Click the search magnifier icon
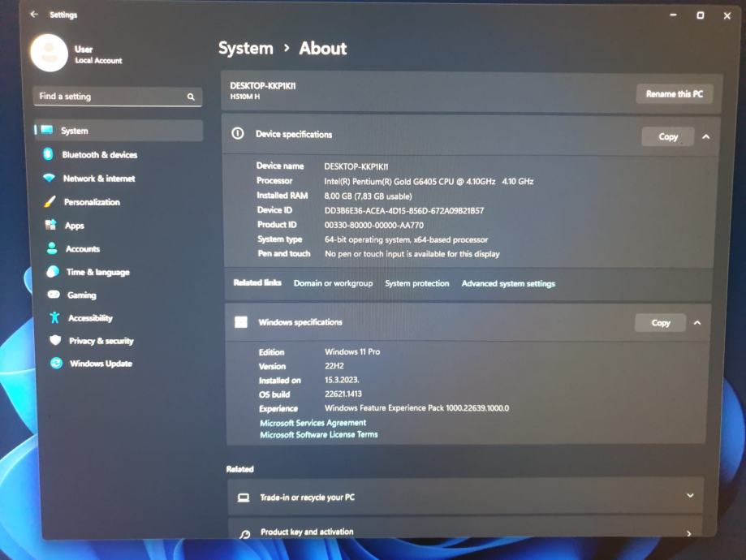Image resolution: width=746 pixels, height=560 pixels. (191, 97)
